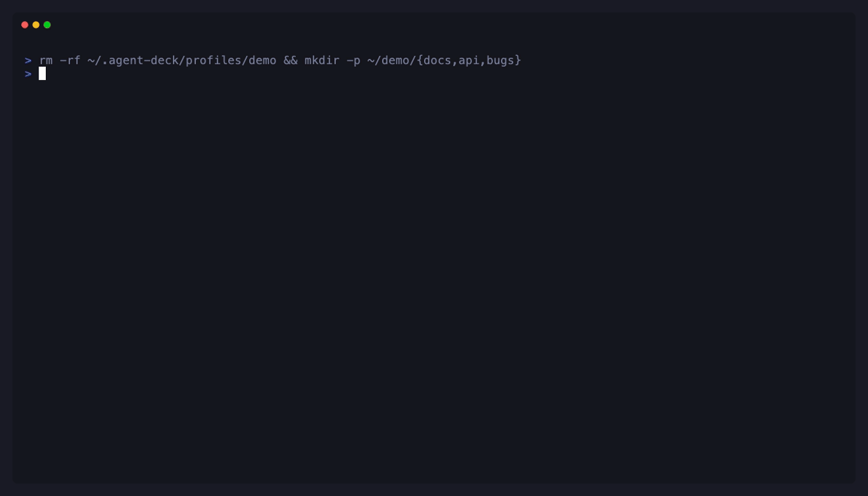Viewport: 868px width, 496px height.
Task: Click the blue prompt chevron on the current line
Action: coord(28,74)
